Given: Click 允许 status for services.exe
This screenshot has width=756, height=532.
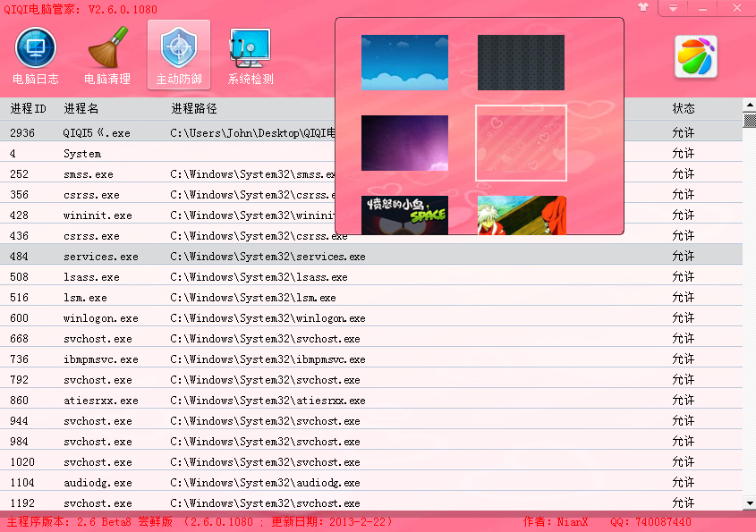Looking at the screenshot, I should (684, 257).
